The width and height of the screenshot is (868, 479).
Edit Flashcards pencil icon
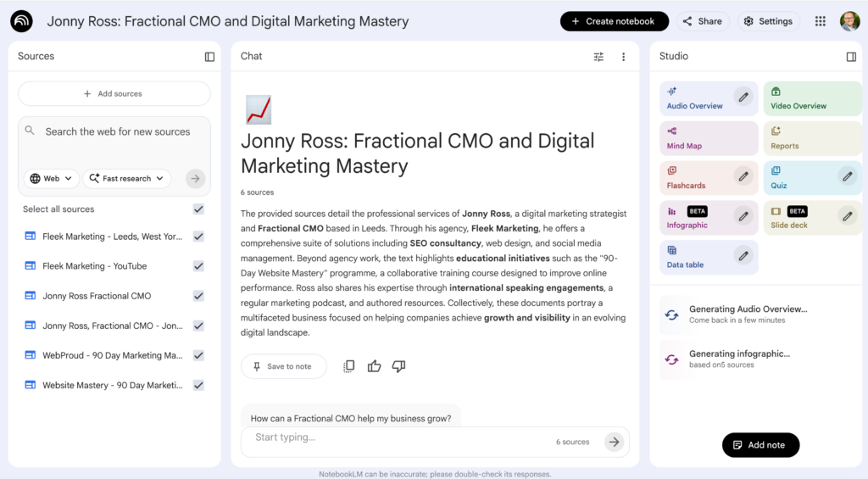(x=743, y=176)
